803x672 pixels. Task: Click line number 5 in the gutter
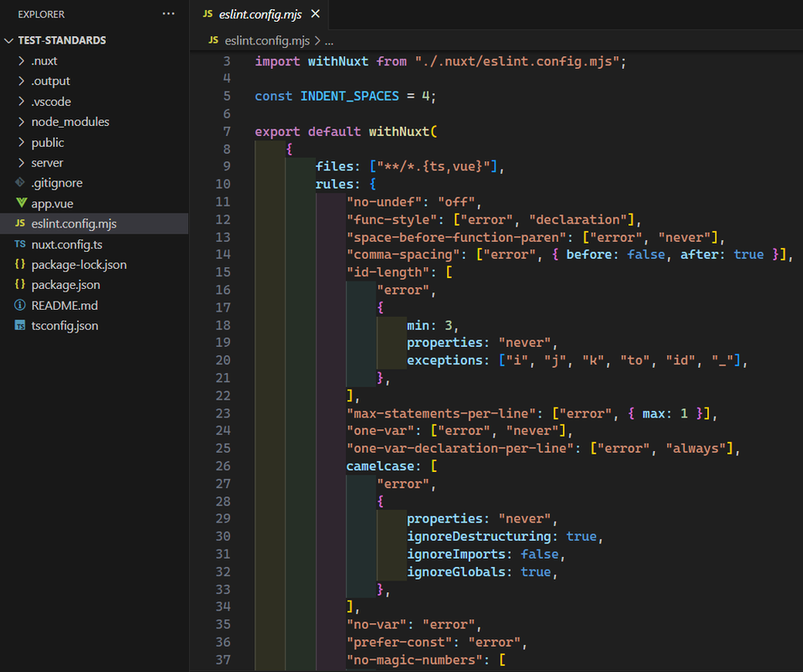[x=226, y=97]
